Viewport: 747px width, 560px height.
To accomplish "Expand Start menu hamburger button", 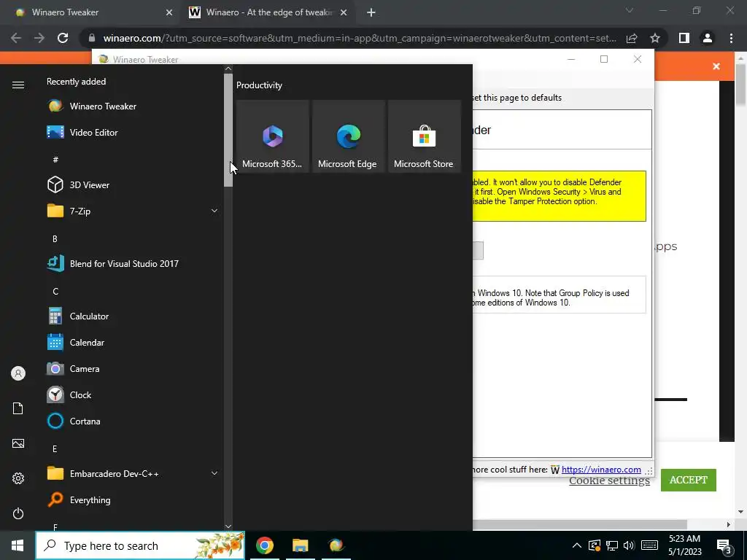I will pos(18,85).
